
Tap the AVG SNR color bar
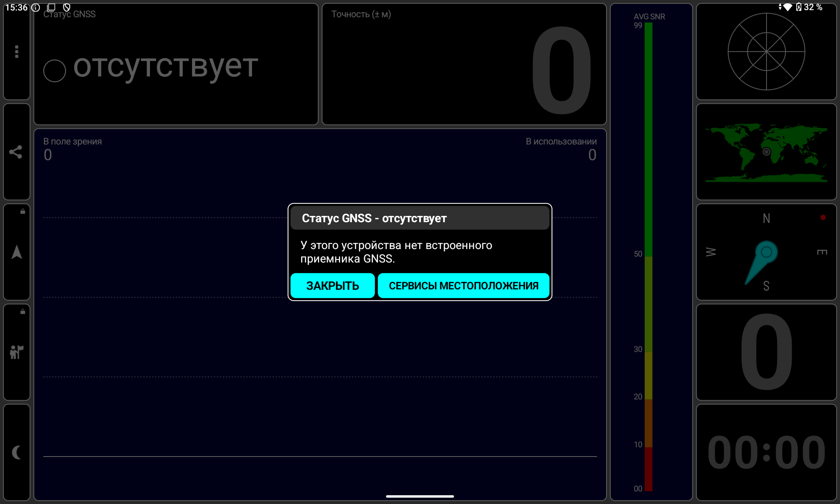(x=648, y=256)
